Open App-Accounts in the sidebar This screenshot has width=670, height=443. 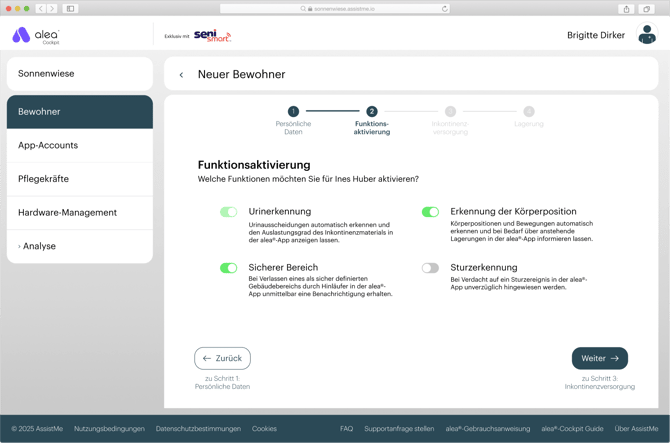tap(48, 145)
